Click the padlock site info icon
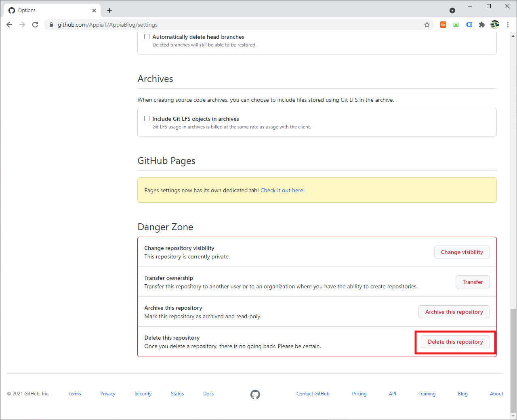Image resolution: width=517 pixels, height=420 pixels. click(x=51, y=25)
